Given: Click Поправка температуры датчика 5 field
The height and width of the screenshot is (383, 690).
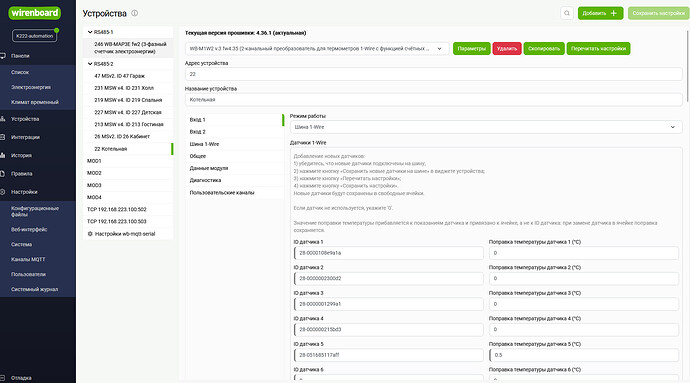Looking at the screenshot, I should (584, 355).
